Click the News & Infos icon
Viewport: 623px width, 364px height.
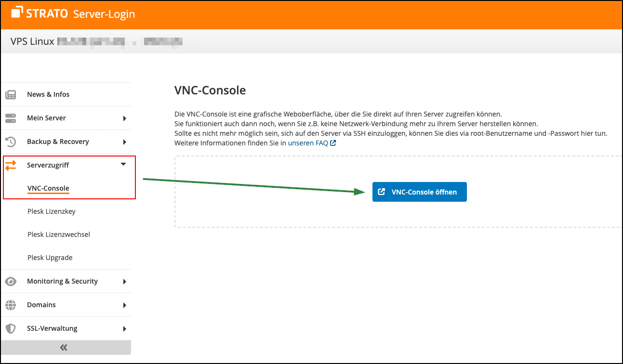point(11,94)
